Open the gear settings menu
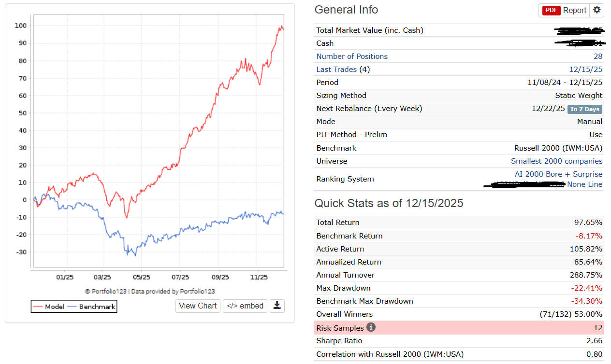 (597, 10)
